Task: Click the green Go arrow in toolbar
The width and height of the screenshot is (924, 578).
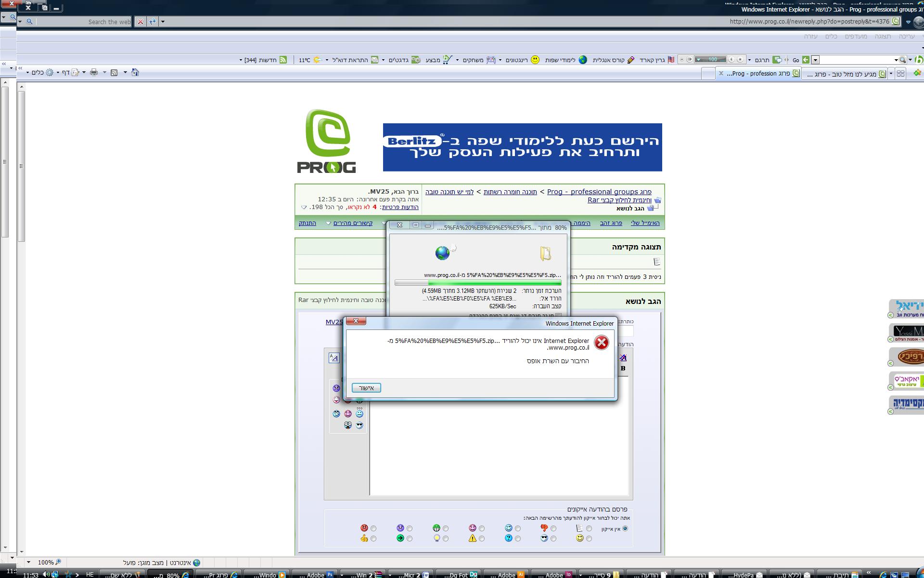Action: pos(806,60)
